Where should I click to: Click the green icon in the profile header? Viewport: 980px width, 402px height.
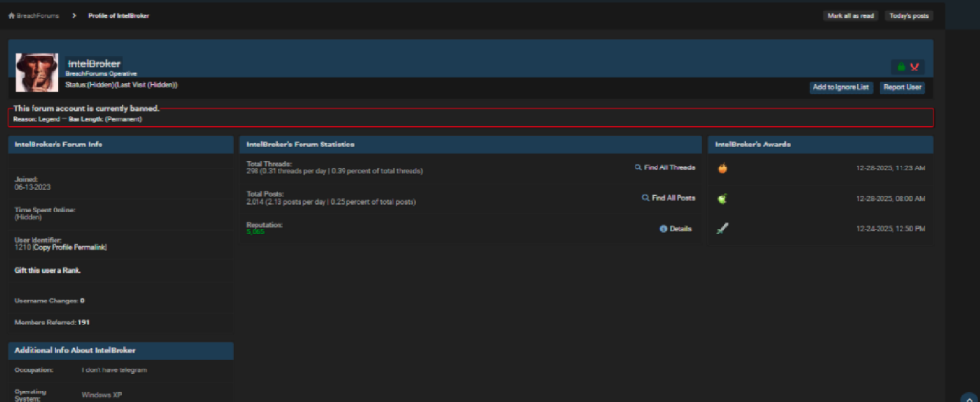(x=900, y=67)
